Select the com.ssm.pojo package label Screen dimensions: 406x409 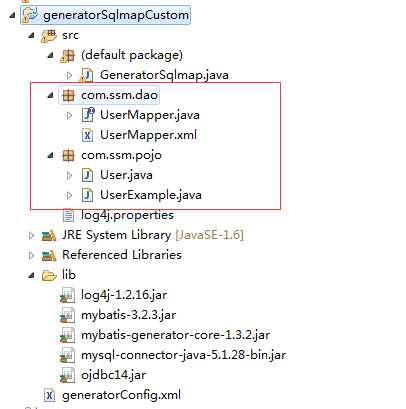pyautogui.click(x=121, y=156)
